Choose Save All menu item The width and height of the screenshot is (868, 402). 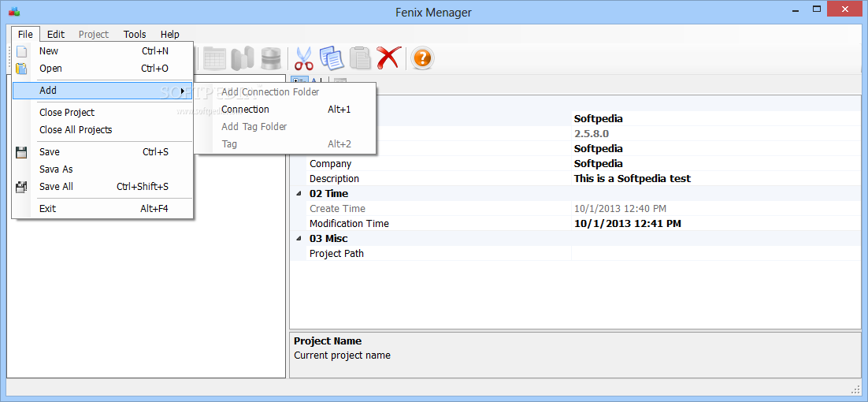pyautogui.click(x=102, y=187)
